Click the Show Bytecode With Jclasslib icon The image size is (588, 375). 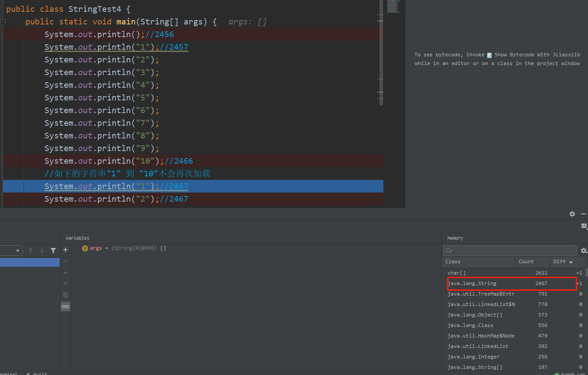tap(489, 55)
